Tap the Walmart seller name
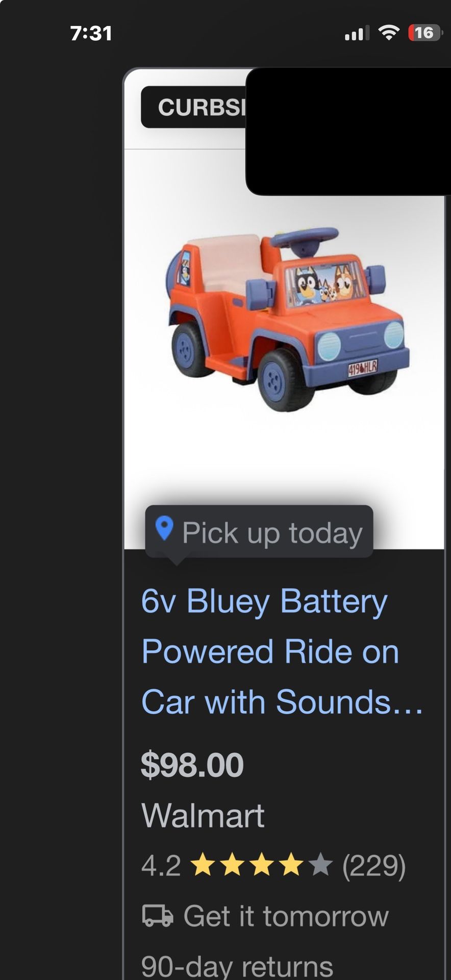The width and height of the screenshot is (451, 980). point(203,815)
